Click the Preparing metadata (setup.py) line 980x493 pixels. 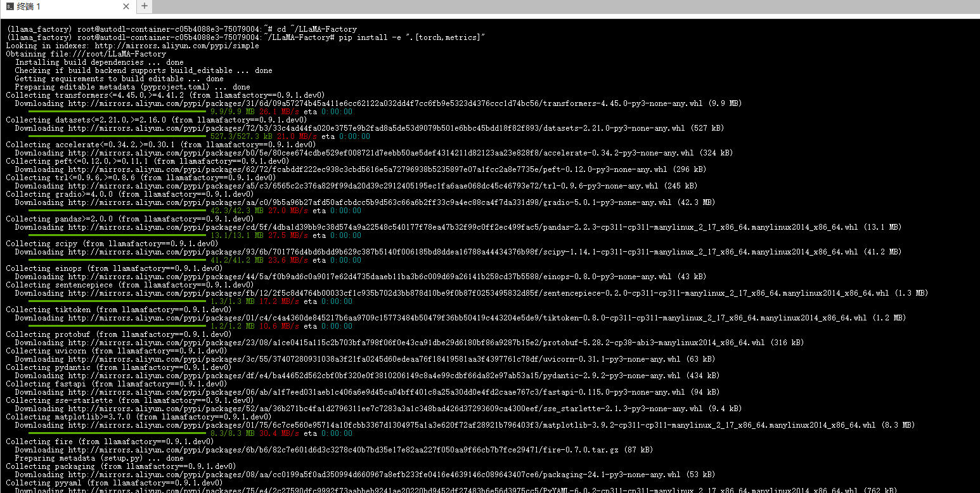pyautogui.click(x=100, y=458)
